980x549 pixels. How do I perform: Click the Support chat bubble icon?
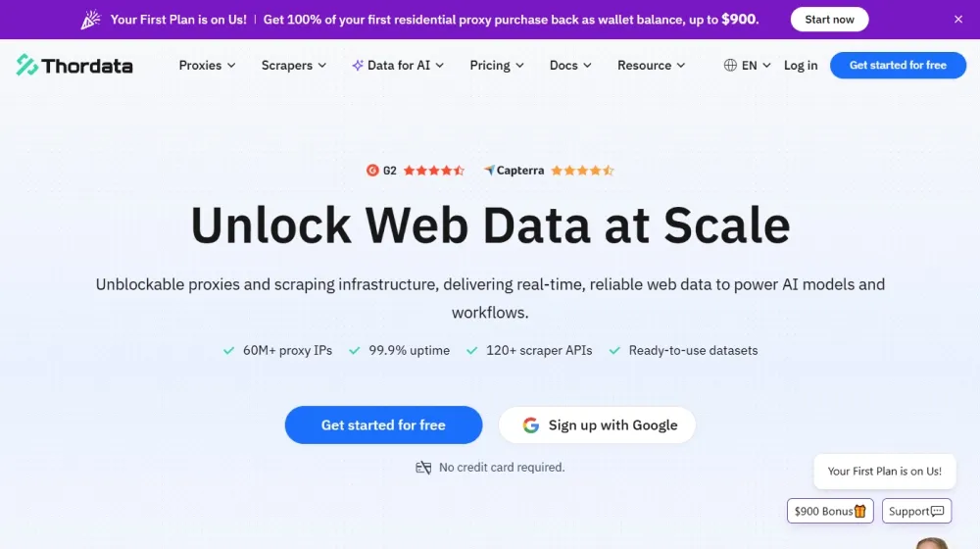[x=938, y=511]
